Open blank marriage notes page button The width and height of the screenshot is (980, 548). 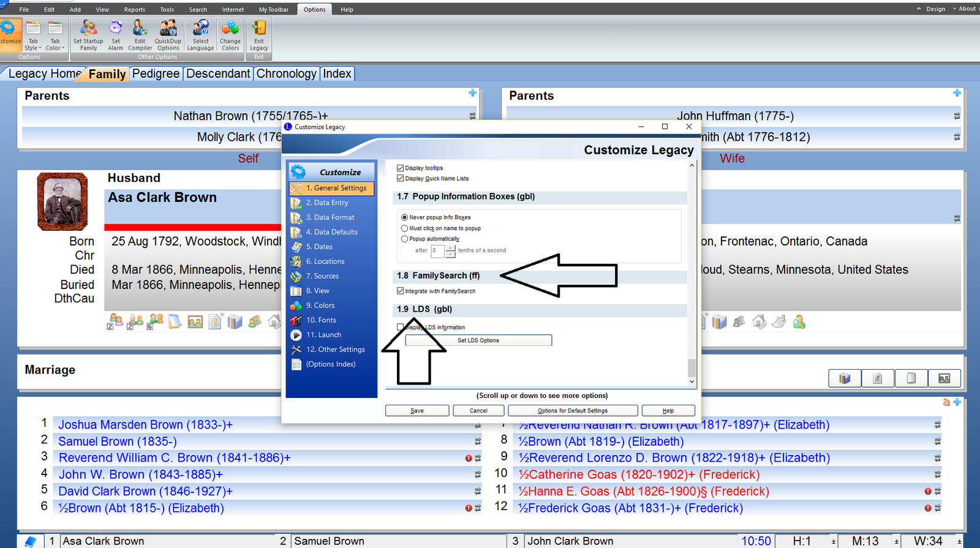[911, 378]
